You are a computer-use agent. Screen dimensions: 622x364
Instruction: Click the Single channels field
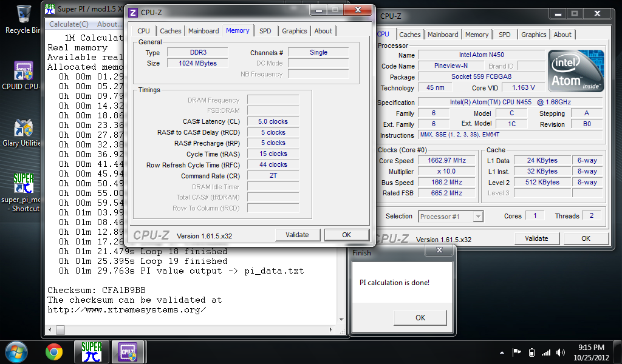pos(318,52)
